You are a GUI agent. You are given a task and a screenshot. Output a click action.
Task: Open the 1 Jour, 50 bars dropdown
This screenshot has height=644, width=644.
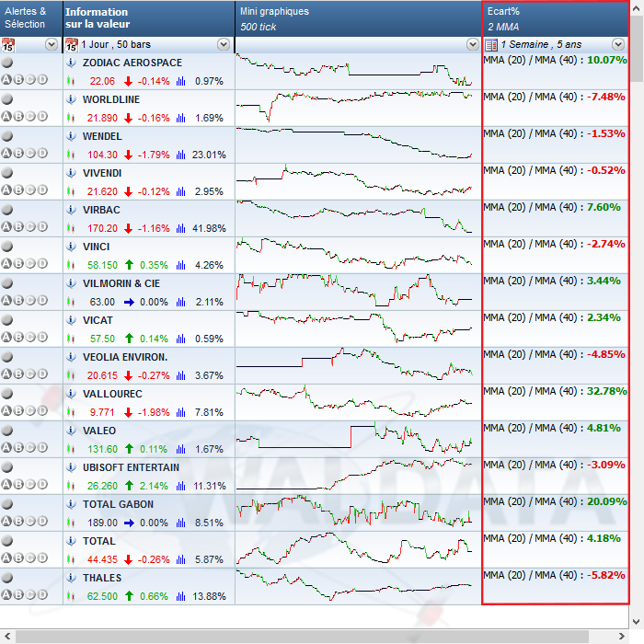pyautogui.click(x=224, y=44)
